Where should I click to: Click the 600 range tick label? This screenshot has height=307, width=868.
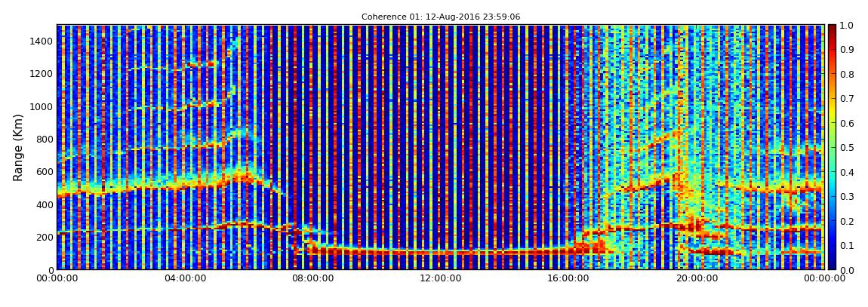tap(45, 171)
